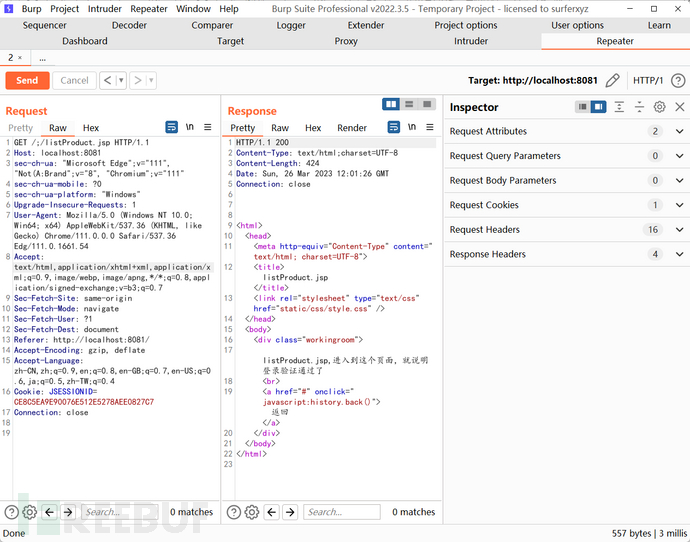Screen dimensions: 690x542
Task: Switch Request view to Hex tab
Action: pos(91,128)
